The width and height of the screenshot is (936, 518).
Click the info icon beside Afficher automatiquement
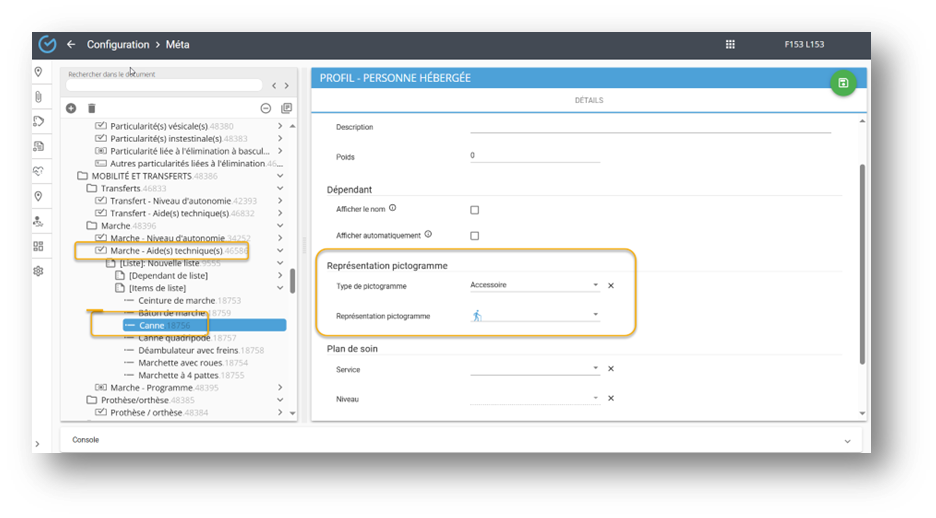point(428,234)
